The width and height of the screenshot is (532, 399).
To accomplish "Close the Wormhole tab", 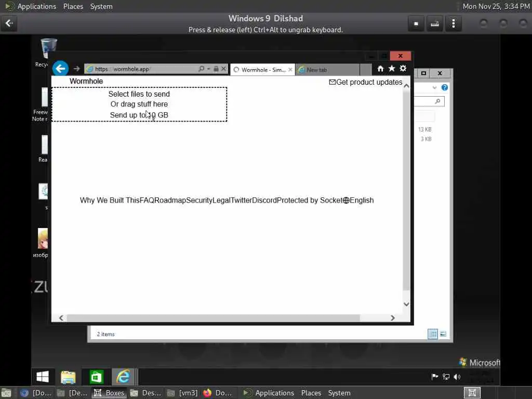I will [290, 70].
